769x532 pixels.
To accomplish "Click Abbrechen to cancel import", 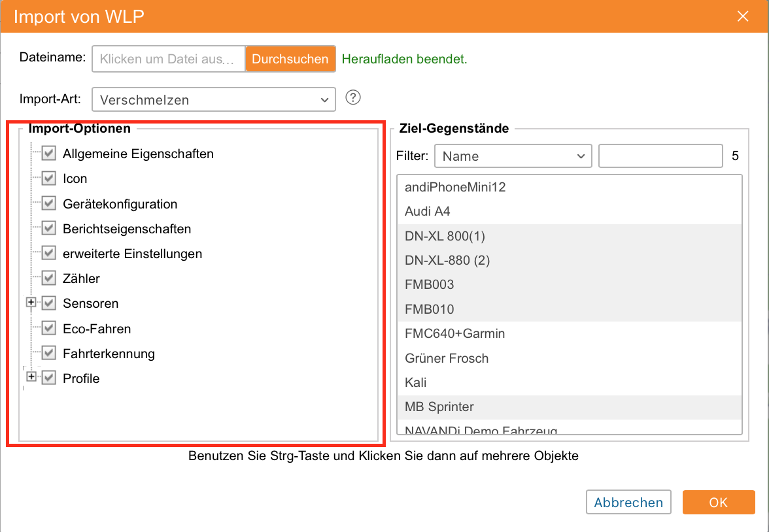I will click(x=628, y=503).
